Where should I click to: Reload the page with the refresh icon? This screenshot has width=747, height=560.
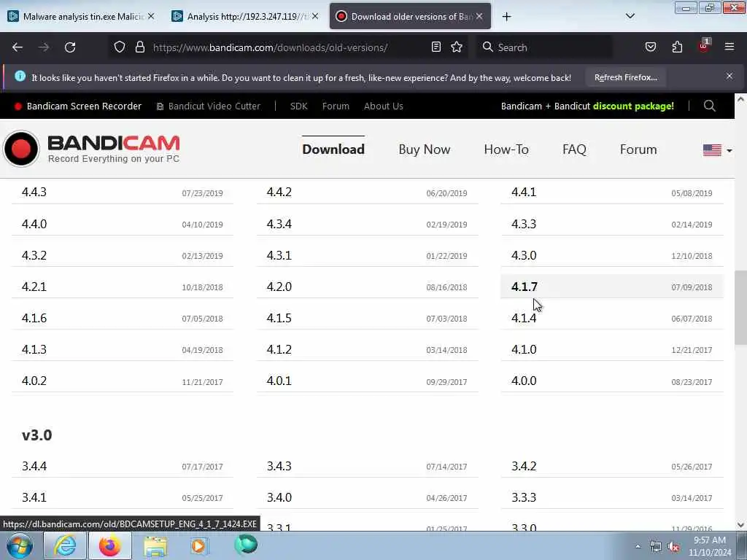click(x=70, y=47)
